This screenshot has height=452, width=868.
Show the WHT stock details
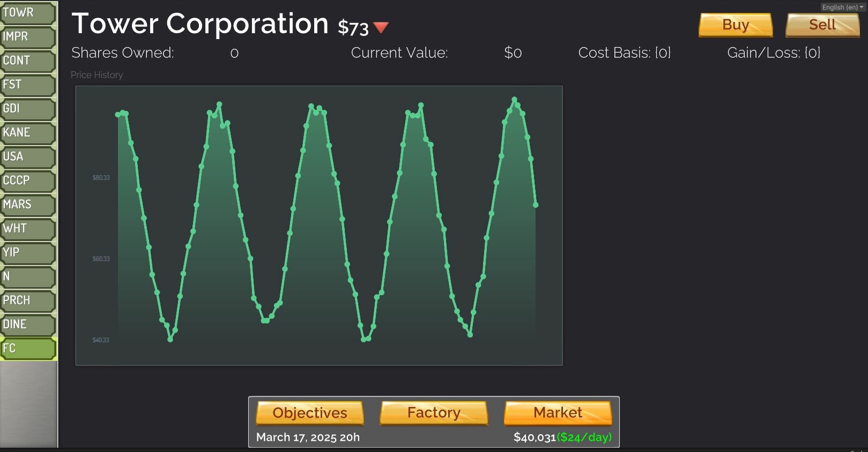[x=28, y=229]
